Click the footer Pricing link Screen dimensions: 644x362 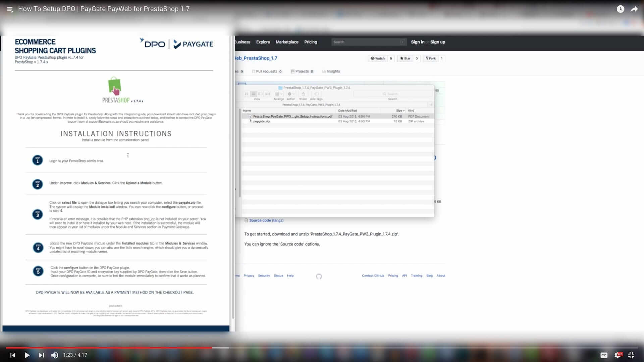(393, 276)
